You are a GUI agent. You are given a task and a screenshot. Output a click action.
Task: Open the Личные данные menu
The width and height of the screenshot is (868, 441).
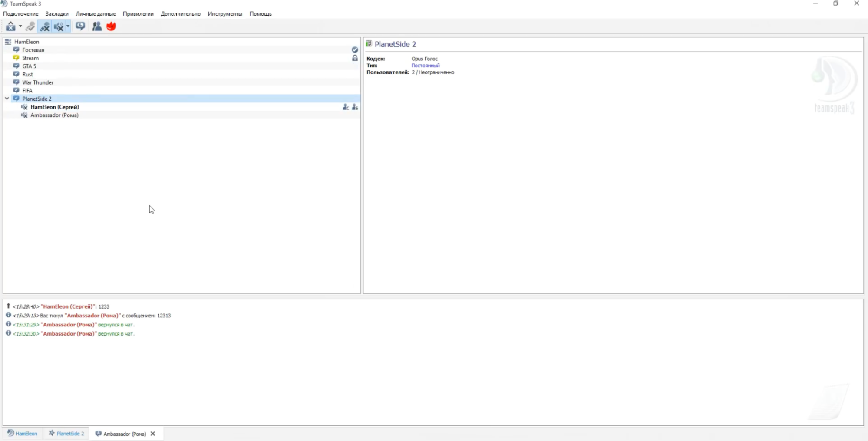[x=96, y=14]
